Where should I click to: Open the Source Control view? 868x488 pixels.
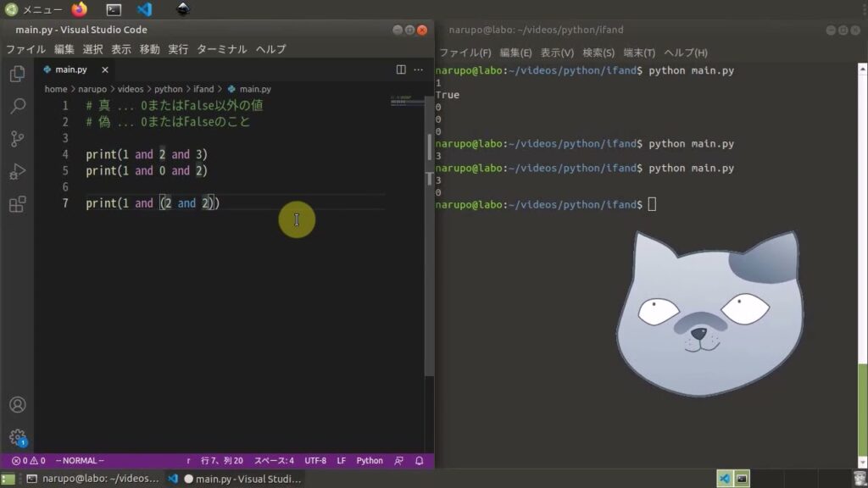[x=17, y=139]
